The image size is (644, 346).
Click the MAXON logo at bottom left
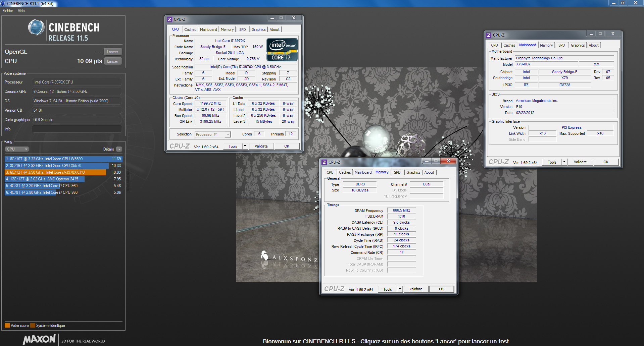point(39,339)
